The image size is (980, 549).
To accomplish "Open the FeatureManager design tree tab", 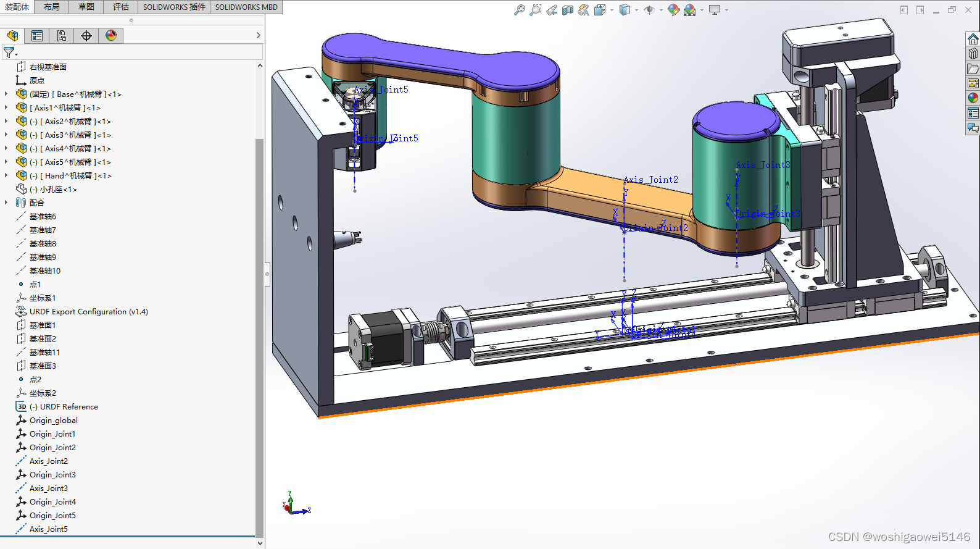I will point(12,36).
